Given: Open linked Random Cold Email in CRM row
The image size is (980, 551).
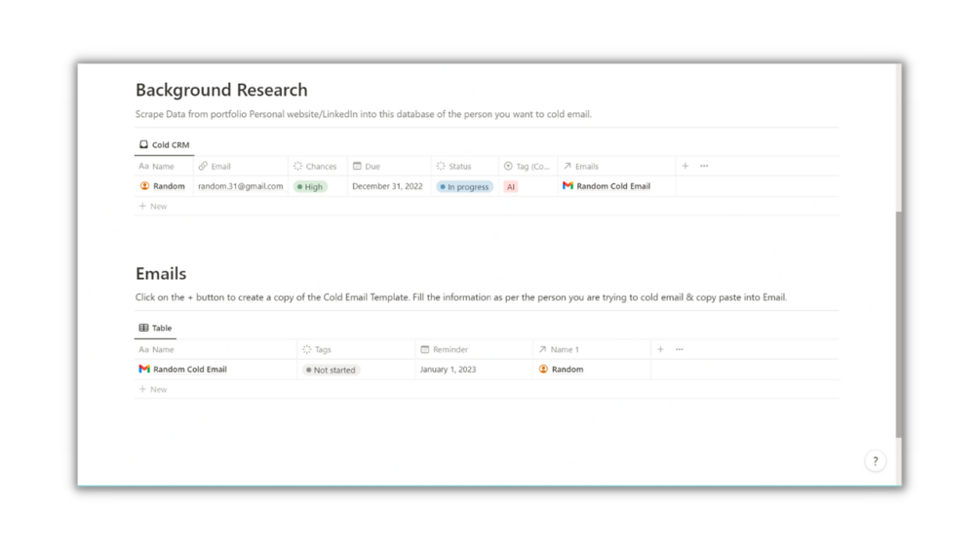Looking at the screenshot, I should pos(613,186).
